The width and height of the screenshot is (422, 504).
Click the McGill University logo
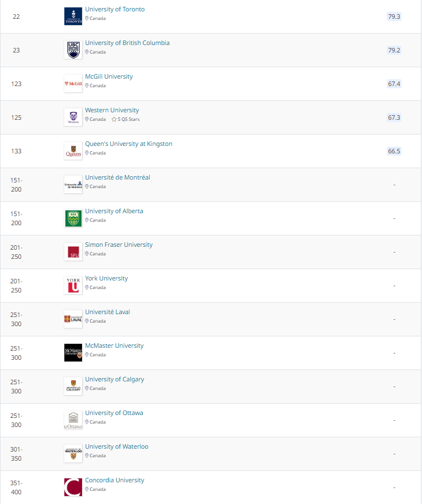[x=73, y=84]
